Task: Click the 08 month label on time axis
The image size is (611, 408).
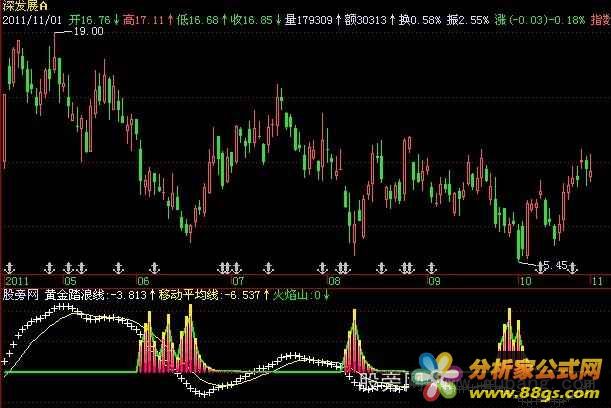Action: 334,281
